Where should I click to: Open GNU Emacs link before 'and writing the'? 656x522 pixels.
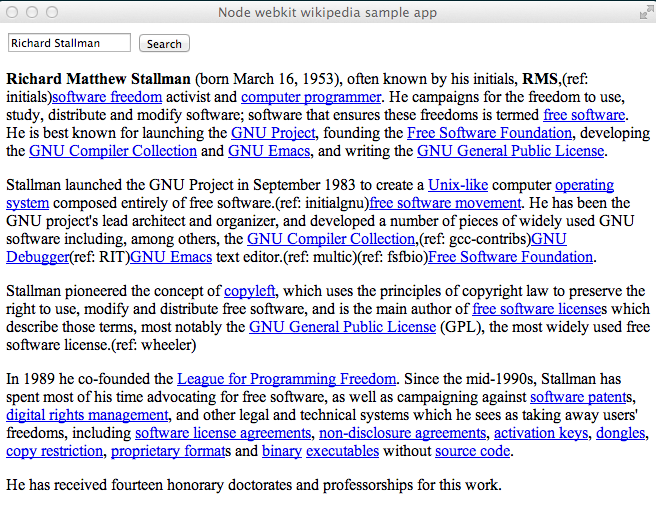coord(269,151)
